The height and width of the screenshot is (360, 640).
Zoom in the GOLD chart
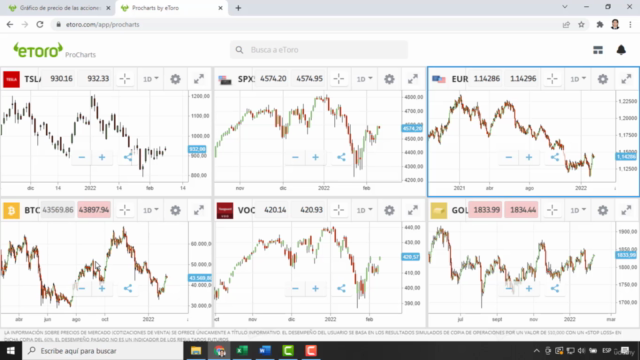tap(529, 289)
